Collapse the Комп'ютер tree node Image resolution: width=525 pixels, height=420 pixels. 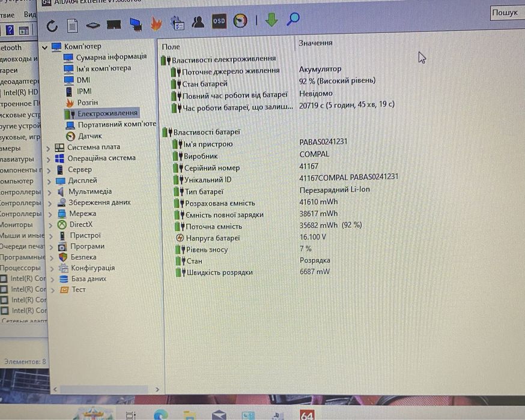click(44, 48)
